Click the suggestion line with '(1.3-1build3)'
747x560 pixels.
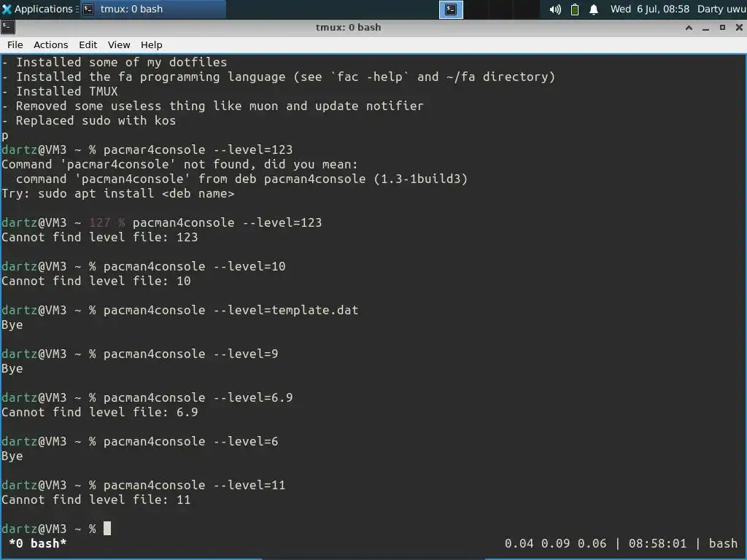tap(241, 179)
